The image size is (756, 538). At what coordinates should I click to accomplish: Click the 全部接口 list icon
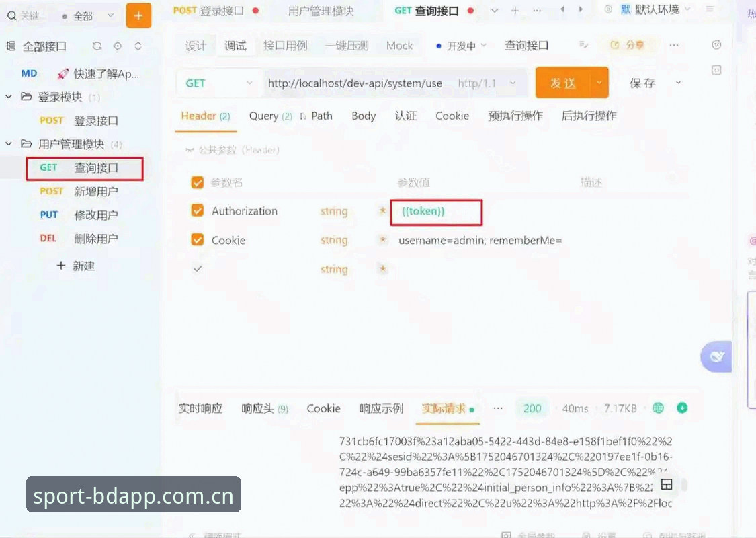point(11,46)
